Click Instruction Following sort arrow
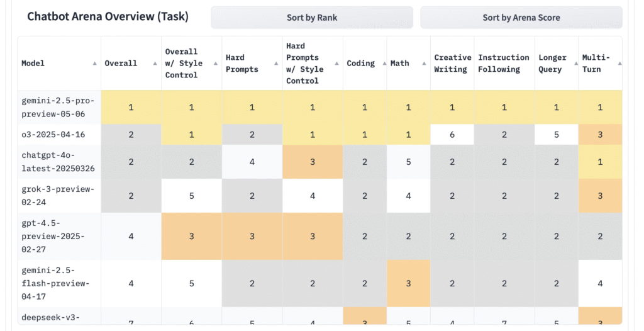Image resolution: width=644 pixels, height=331 pixels. pos(528,63)
